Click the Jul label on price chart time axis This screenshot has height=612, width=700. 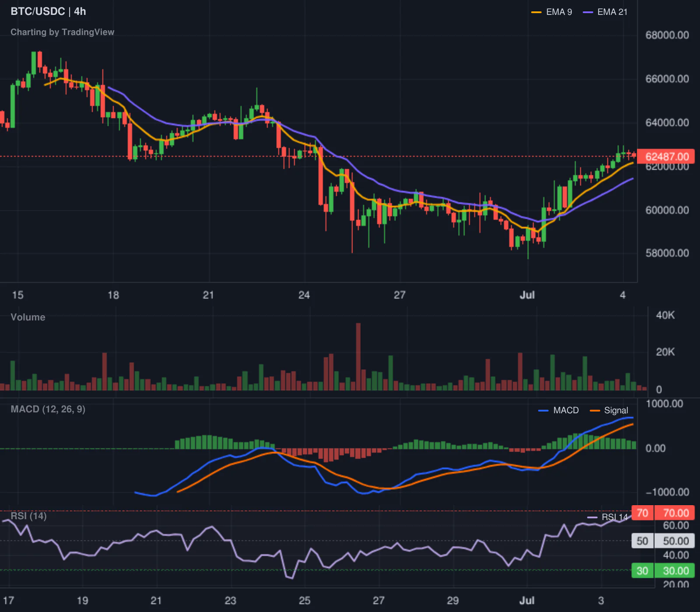point(527,295)
